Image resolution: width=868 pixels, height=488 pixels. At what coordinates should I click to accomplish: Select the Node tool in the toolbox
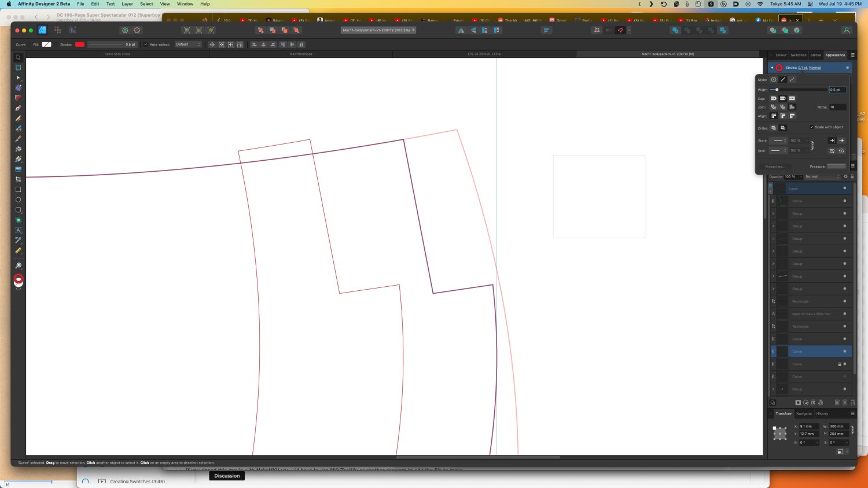18,77
